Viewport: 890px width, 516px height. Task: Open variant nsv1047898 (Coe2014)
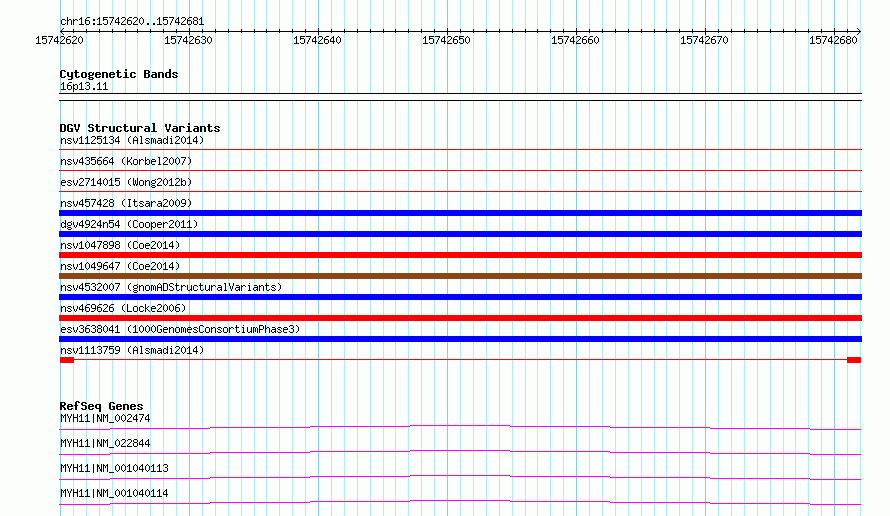click(x=120, y=245)
